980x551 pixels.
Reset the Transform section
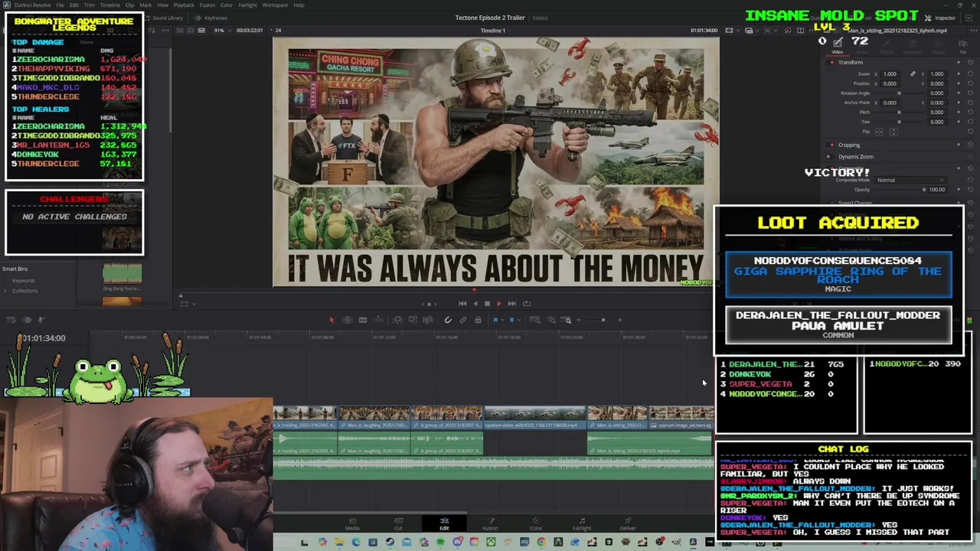click(971, 62)
